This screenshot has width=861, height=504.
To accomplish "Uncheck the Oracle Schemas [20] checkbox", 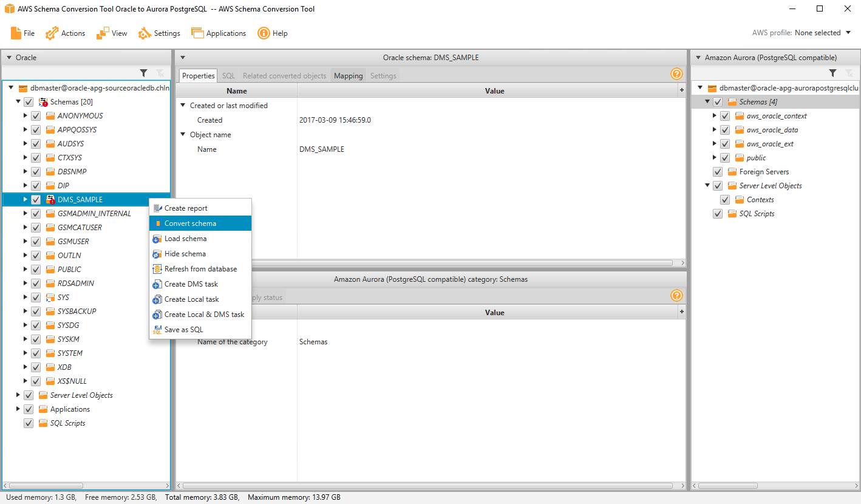I will 29,102.
